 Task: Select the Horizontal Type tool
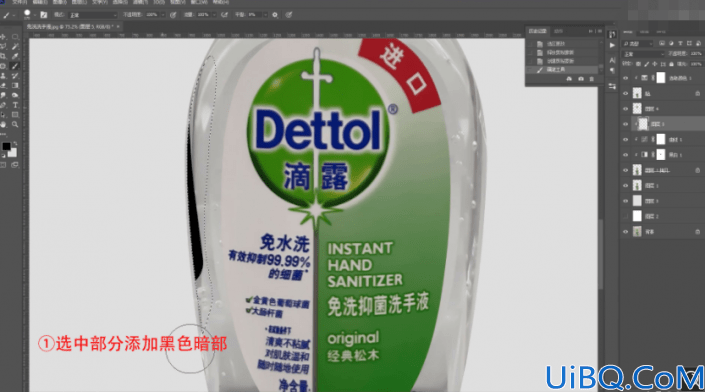tap(15, 105)
